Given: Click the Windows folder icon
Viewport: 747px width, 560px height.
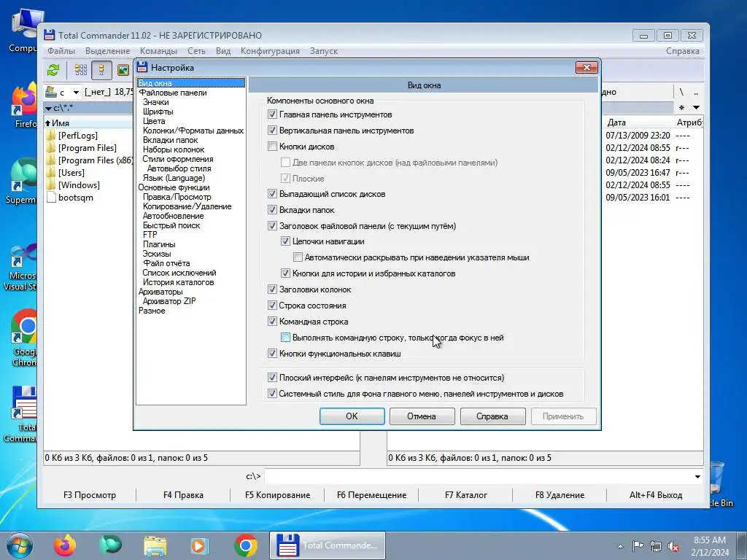Looking at the screenshot, I should pyautogui.click(x=51, y=185).
